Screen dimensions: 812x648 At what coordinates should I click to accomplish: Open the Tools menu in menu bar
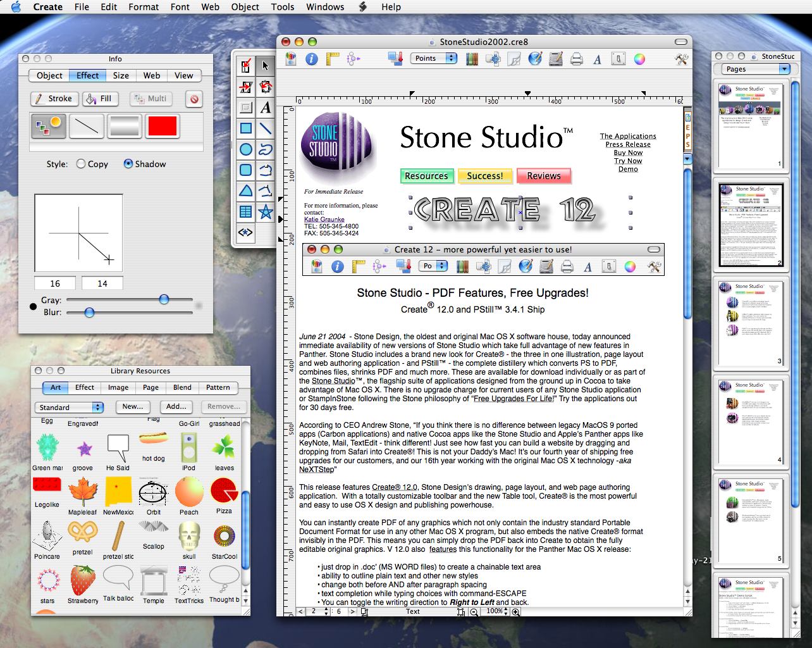(x=282, y=7)
